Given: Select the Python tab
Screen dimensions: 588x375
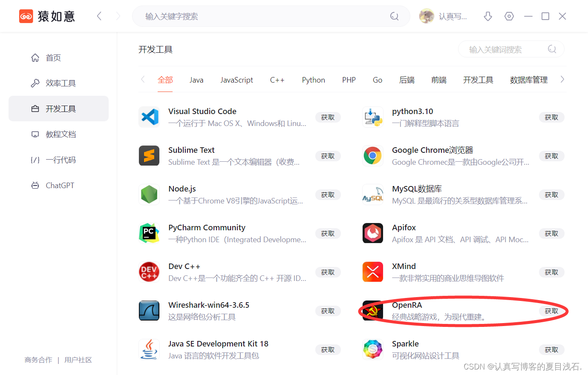Looking at the screenshot, I should click(x=314, y=80).
